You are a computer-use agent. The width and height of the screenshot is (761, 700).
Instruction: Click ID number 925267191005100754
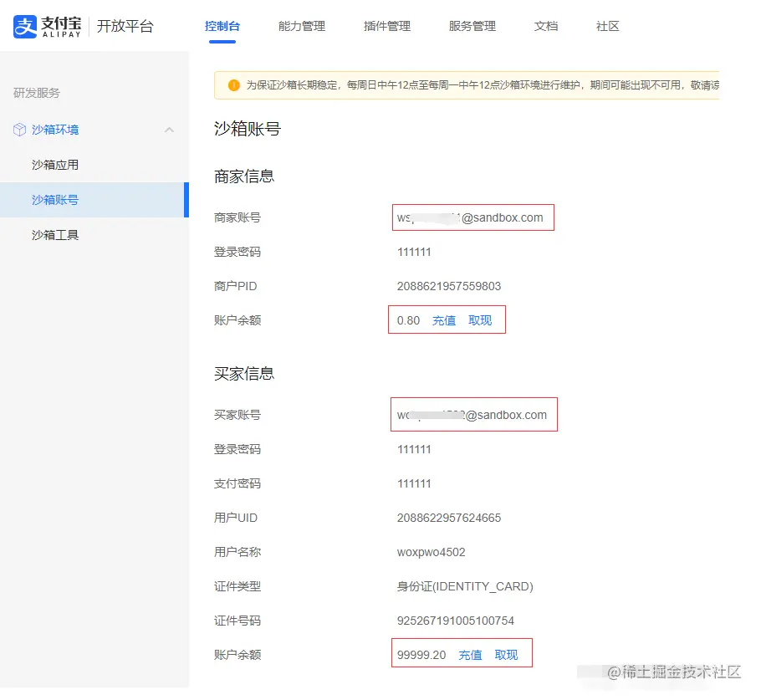click(x=455, y=621)
